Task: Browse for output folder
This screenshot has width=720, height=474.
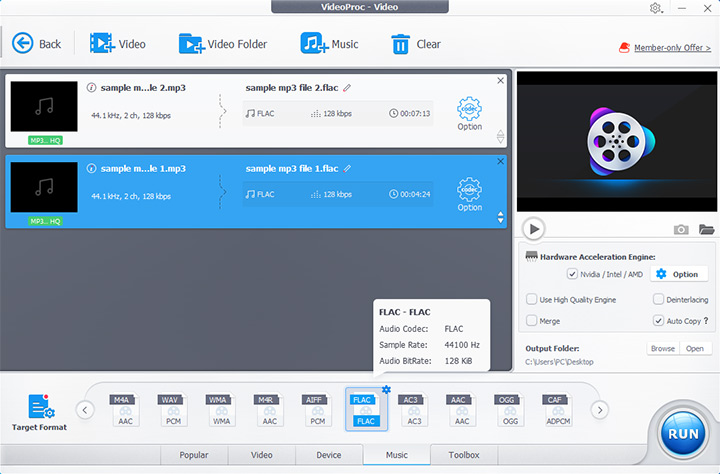Action: [x=663, y=349]
